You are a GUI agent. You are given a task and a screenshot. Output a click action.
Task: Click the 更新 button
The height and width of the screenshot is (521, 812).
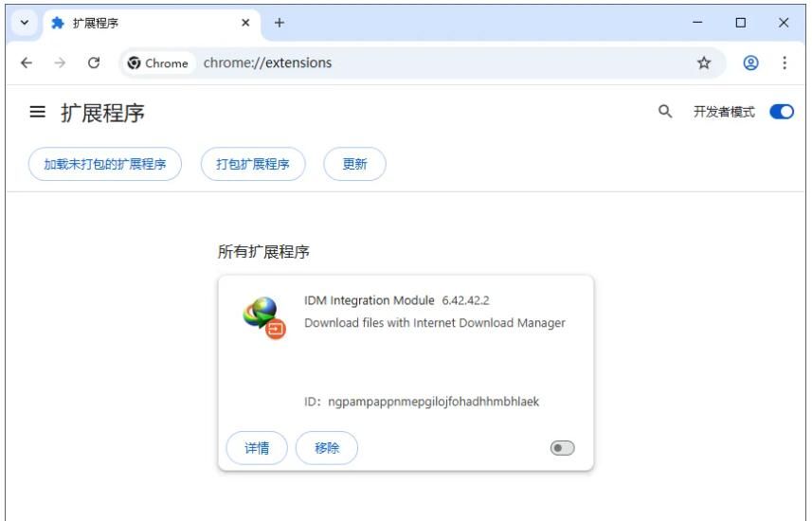click(x=354, y=164)
